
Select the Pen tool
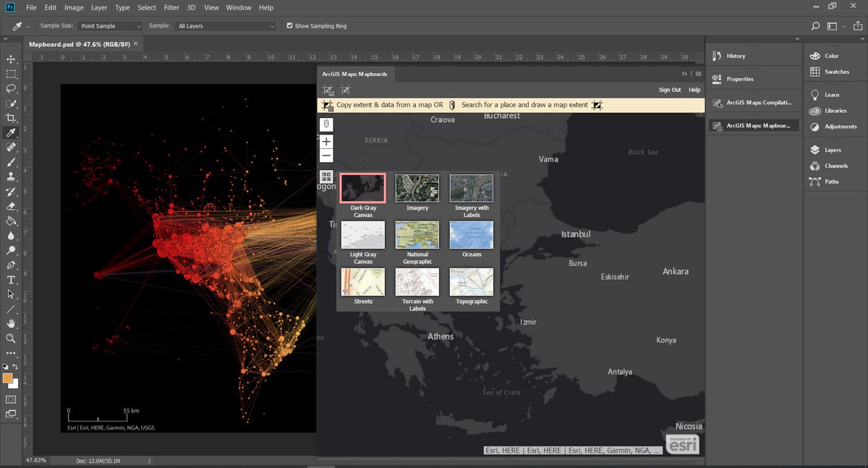tap(11, 265)
